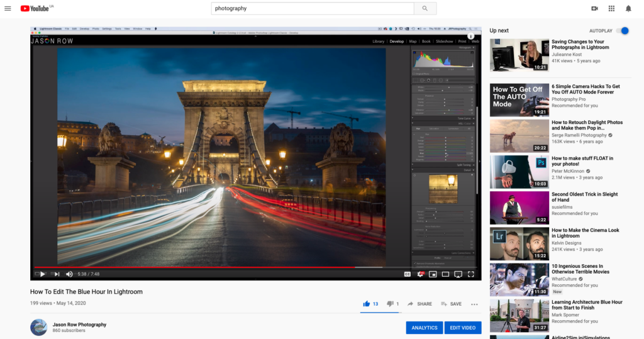Open WhatCulture channel name
Image resolution: width=644 pixels, height=339 pixels.
pyautogui.click(x=564, y=279)
